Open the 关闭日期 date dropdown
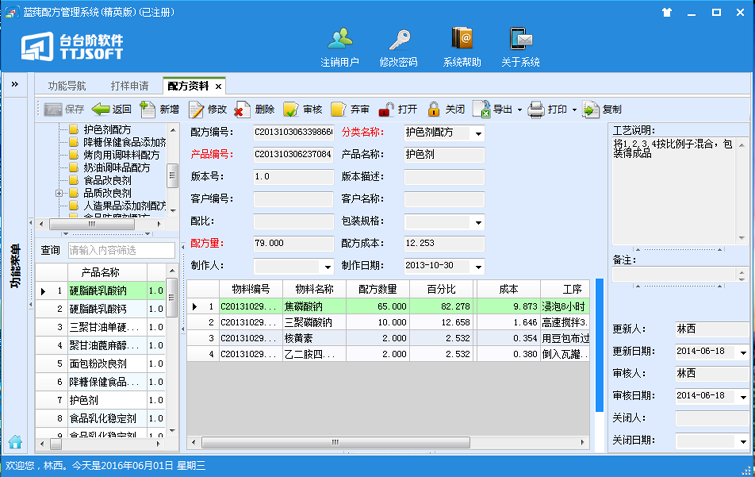 click(743, 441)
